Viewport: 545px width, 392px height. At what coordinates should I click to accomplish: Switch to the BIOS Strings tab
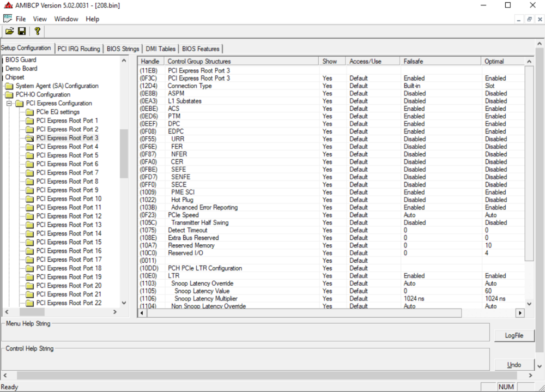coord(123,49)
